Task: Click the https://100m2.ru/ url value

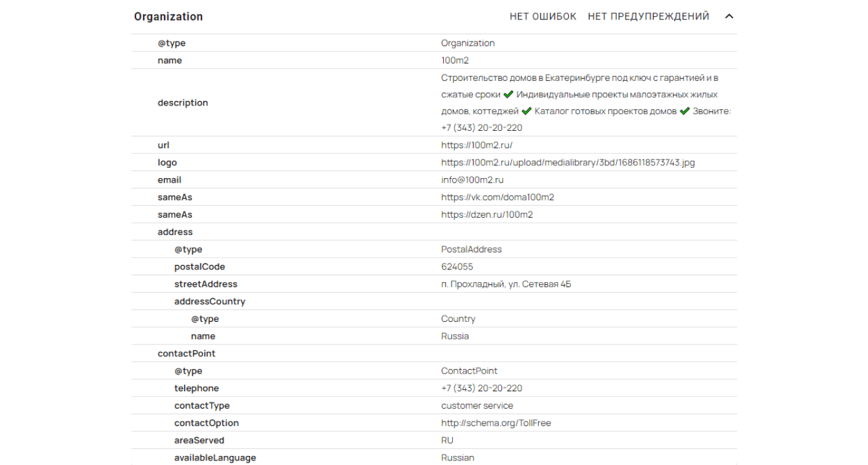Action: (477, 145)
